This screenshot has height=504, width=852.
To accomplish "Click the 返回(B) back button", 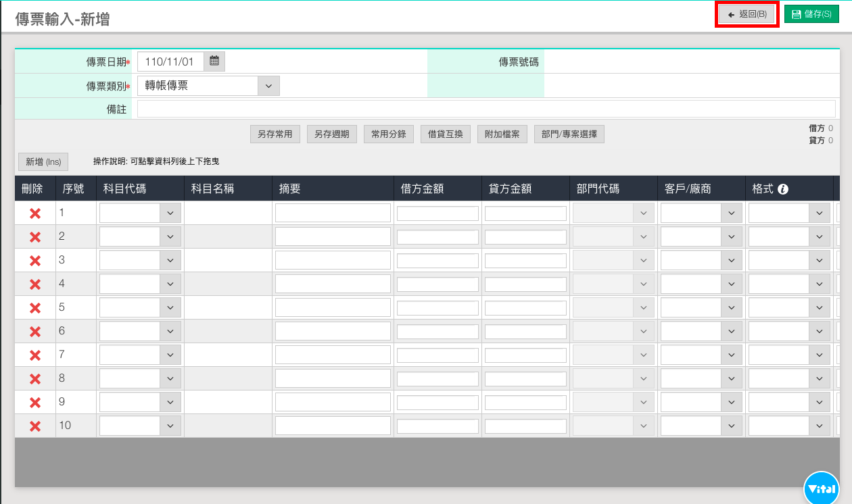I will (x=747, y=14).
